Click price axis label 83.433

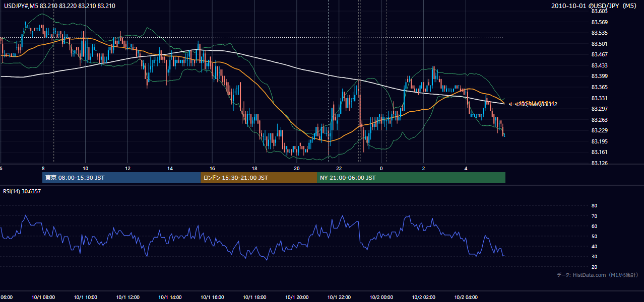coord(599,66)
